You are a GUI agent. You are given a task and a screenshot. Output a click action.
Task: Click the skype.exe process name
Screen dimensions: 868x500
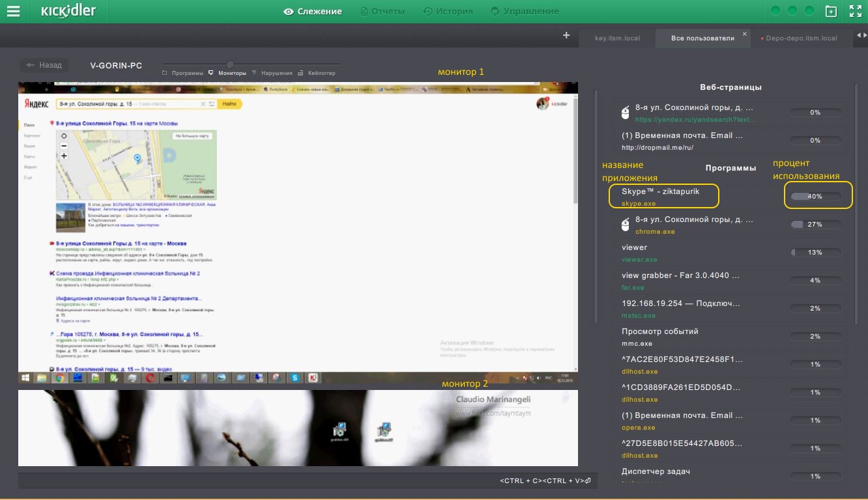[639, 204]
